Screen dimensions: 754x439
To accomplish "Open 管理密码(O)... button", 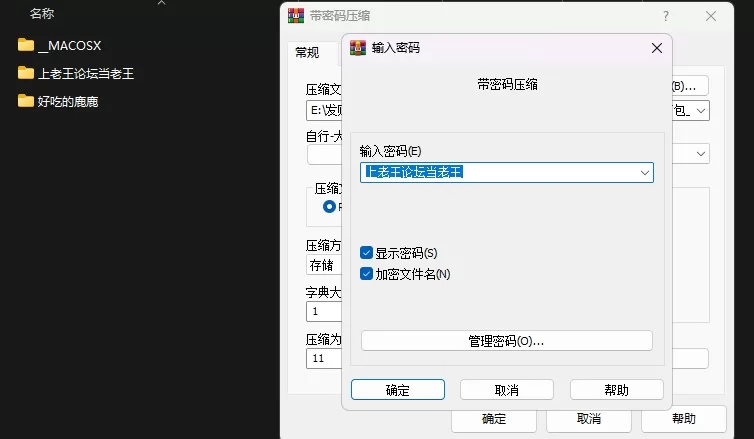I will click(x=507, y=341).
